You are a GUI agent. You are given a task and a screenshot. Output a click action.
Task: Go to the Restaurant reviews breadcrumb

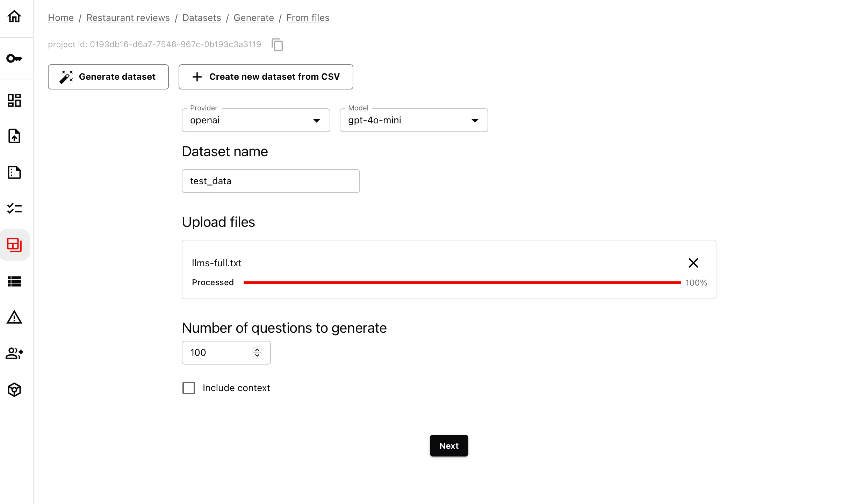[128, 18]
